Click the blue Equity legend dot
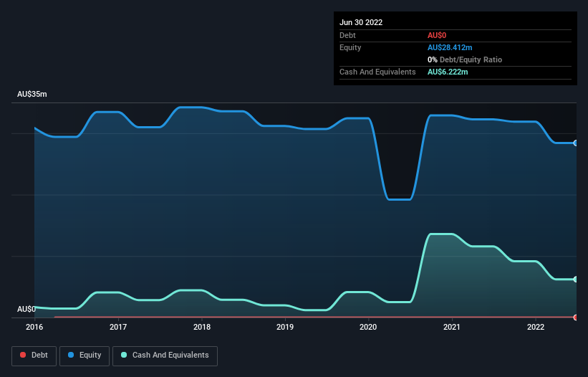 [x=71, y=355]
